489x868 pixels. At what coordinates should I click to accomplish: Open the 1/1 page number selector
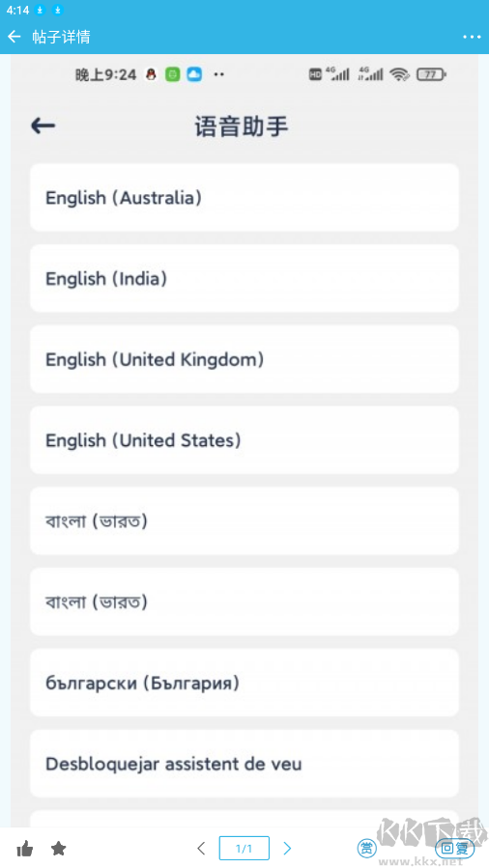[244, 848]
